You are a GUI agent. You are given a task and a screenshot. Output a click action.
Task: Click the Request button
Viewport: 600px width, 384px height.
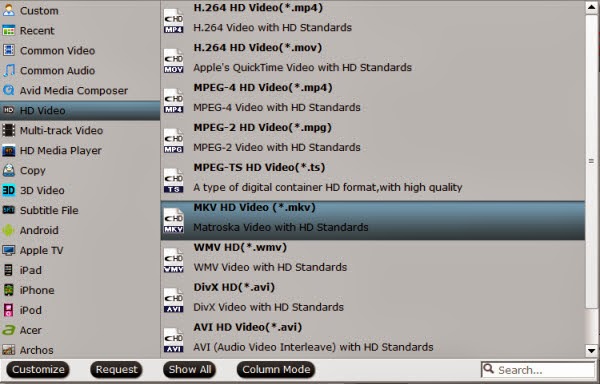tap(116, 369)
